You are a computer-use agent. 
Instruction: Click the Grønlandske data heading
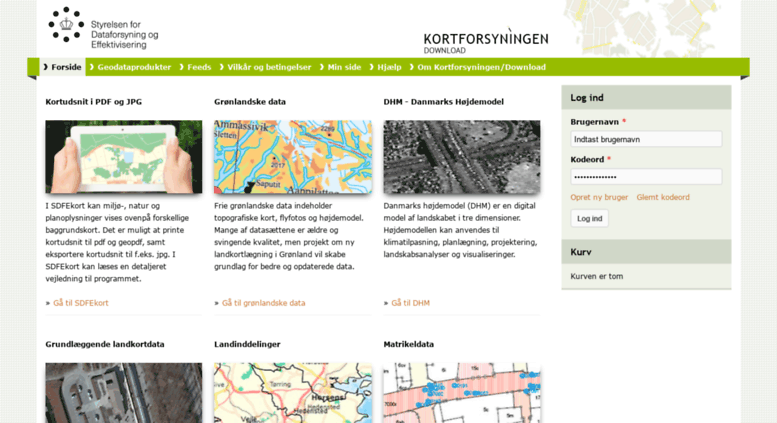(x=250, y=102)
